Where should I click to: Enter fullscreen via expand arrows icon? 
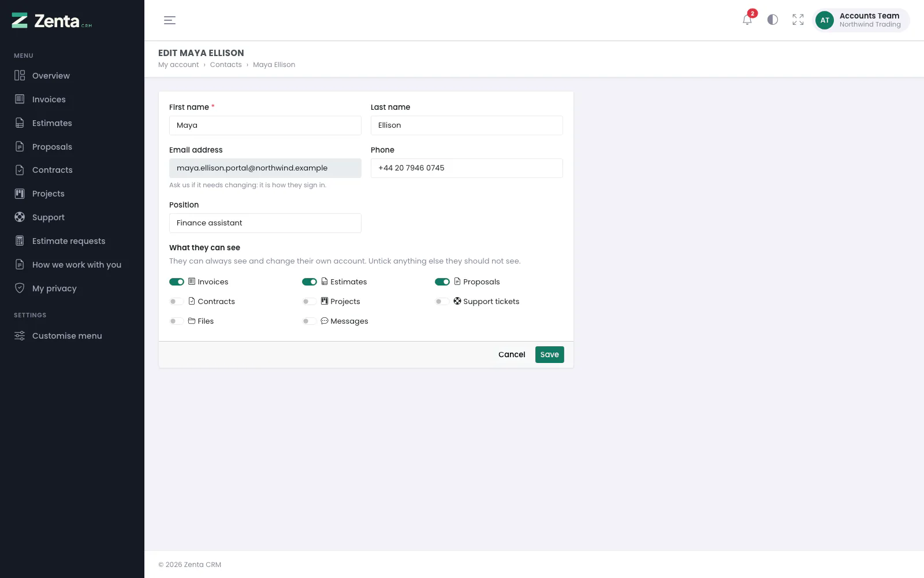tap(798, 20)
